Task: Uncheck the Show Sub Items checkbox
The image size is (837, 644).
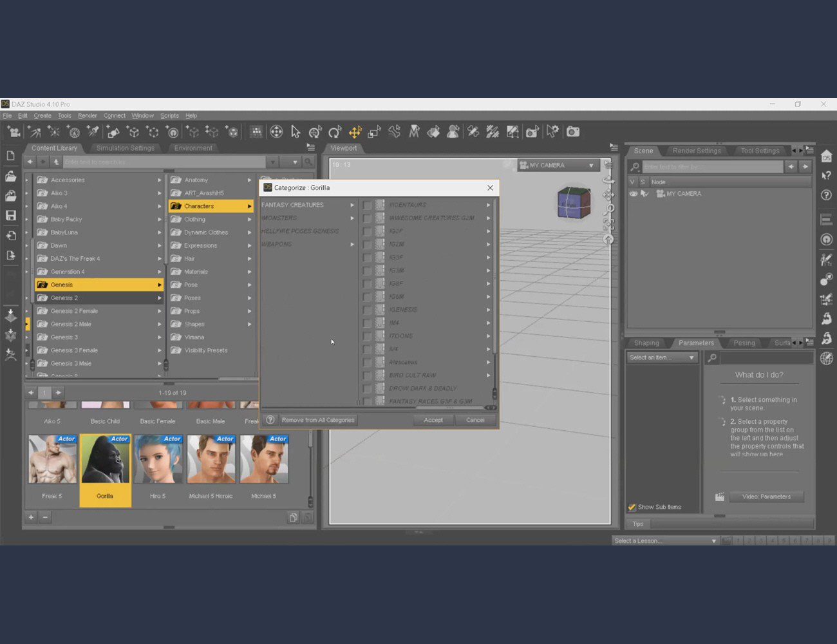Action: 632,507
